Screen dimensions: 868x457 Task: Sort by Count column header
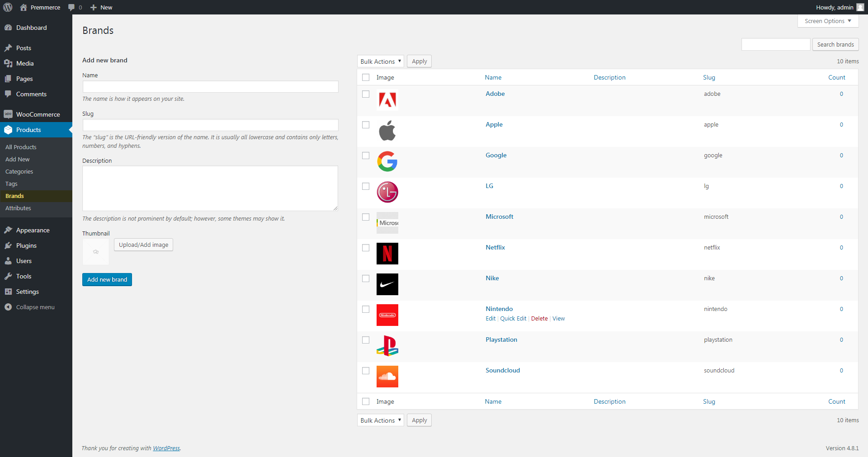pyautogui.click(x=836, y=77)
